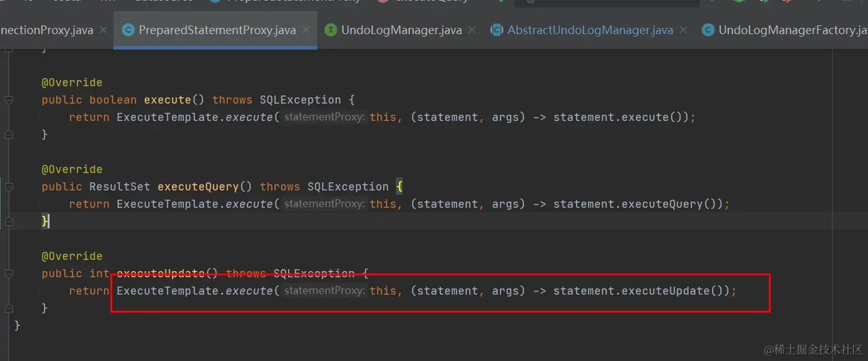Click the boolean return type keyword

click(x=113, y=100)
